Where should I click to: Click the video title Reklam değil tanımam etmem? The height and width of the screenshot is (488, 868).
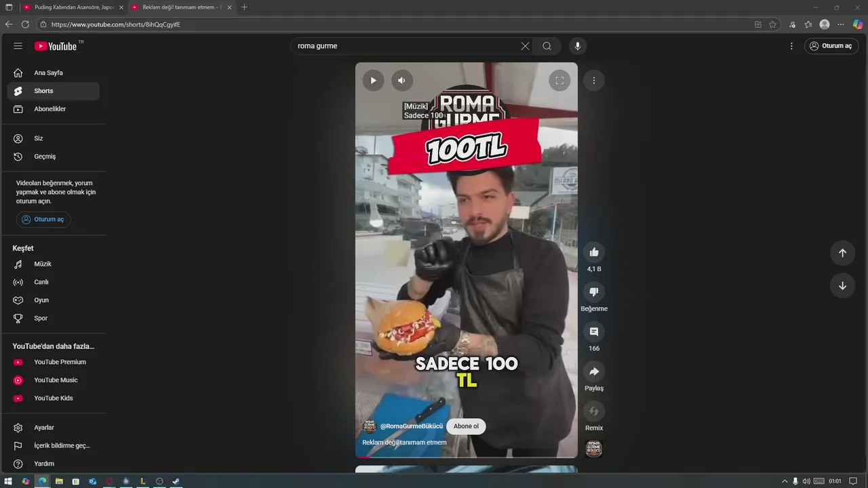[404, 443]
